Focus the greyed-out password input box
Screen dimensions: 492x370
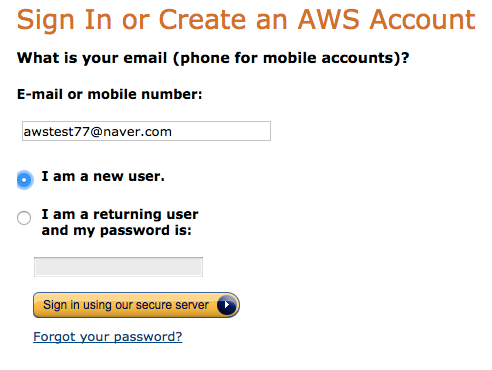coord(118,267)
